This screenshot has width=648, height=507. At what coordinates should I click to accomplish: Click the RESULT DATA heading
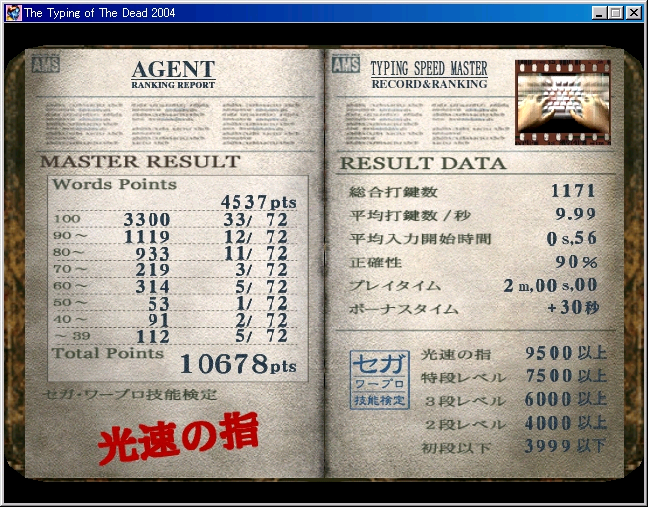point(423,163)
